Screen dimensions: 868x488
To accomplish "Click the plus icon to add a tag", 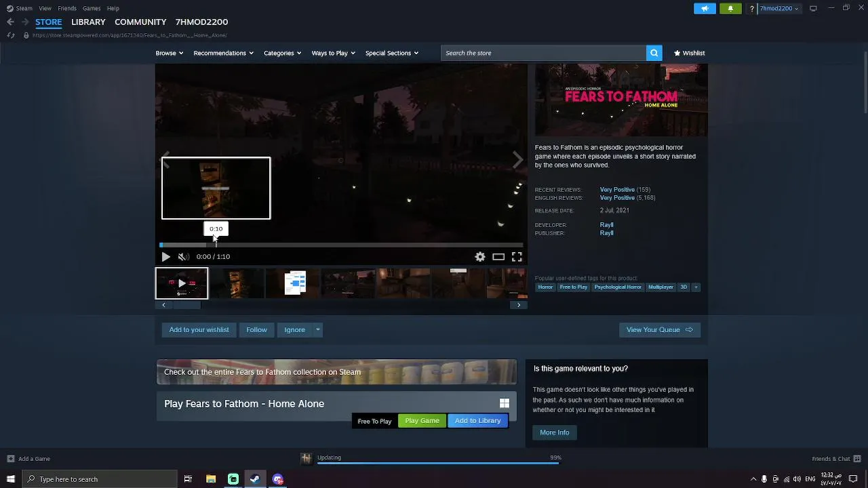I will (x=695, y=287).
